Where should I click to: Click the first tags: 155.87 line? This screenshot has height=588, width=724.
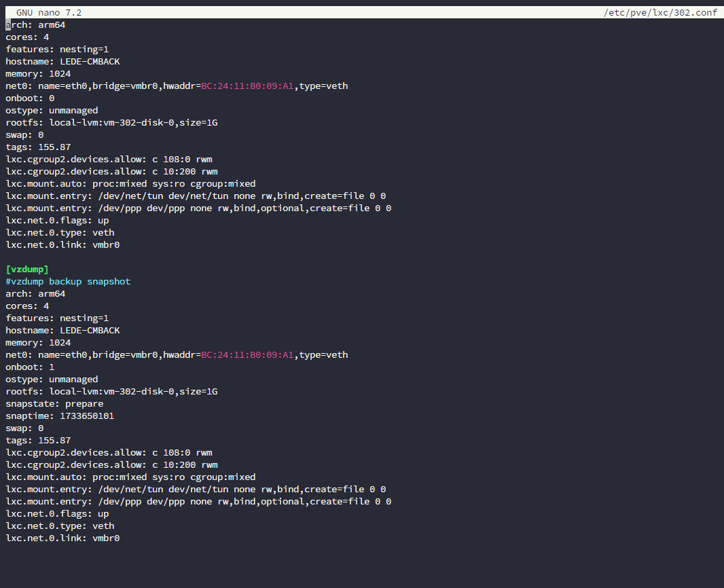38,147
